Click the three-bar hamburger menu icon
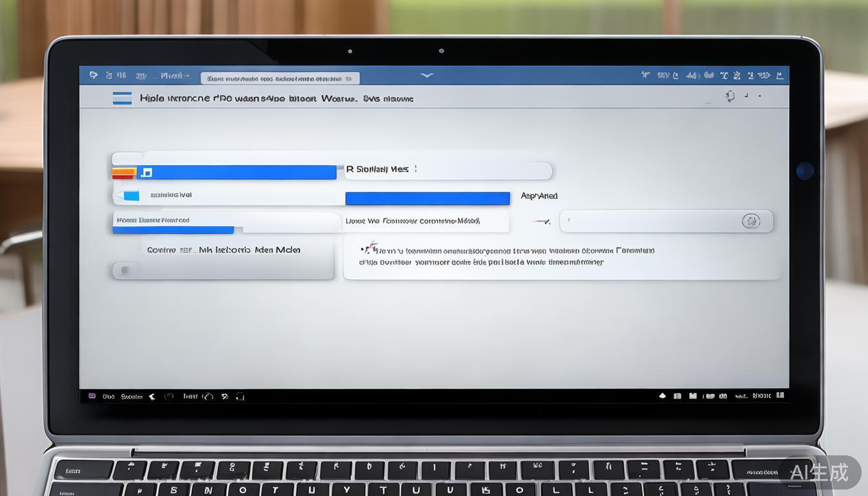This screenshot has width=868, height=496. point(122,98)
